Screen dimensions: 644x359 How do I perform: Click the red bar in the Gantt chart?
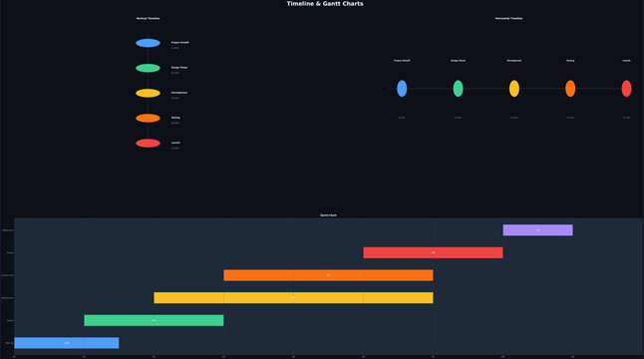433,252
